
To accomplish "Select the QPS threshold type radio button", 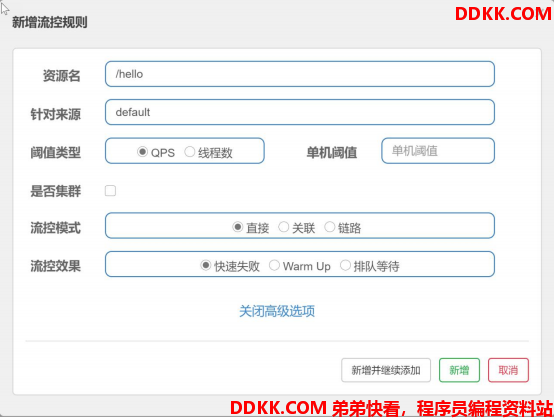I will (x=142, y=152).
